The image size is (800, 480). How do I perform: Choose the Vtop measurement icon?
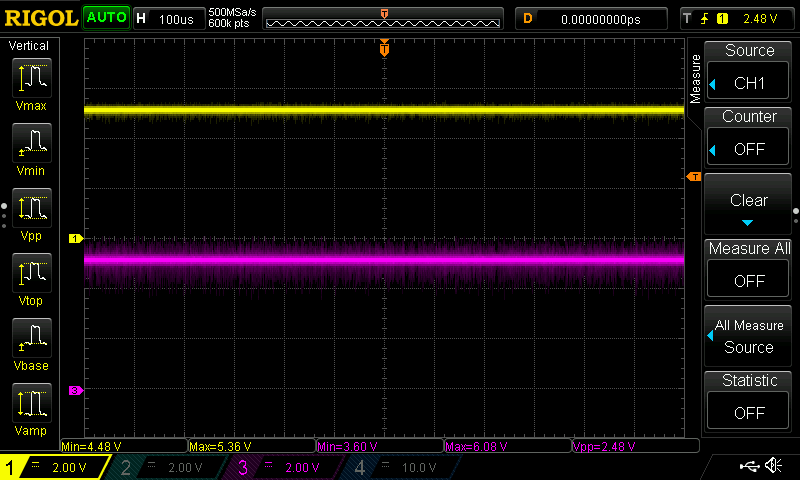click(x=33, y=275)
